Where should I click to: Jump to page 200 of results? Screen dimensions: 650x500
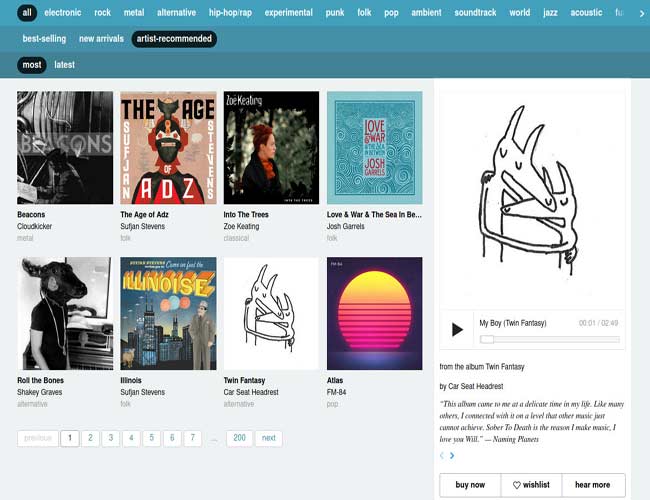tap(239, 438)
